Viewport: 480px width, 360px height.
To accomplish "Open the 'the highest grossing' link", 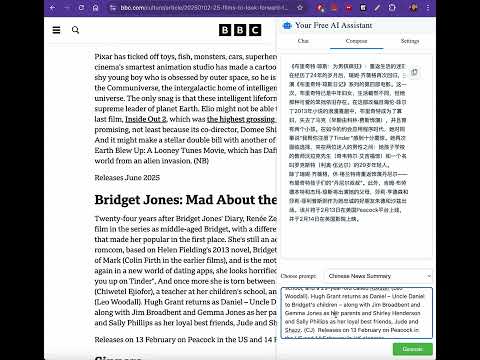I will pyautogui.click(x=241, y=119).
